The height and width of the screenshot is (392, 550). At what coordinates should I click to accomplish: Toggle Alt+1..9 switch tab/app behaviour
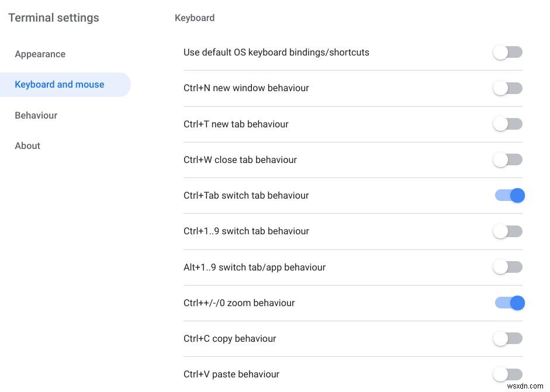coord(508,267)
